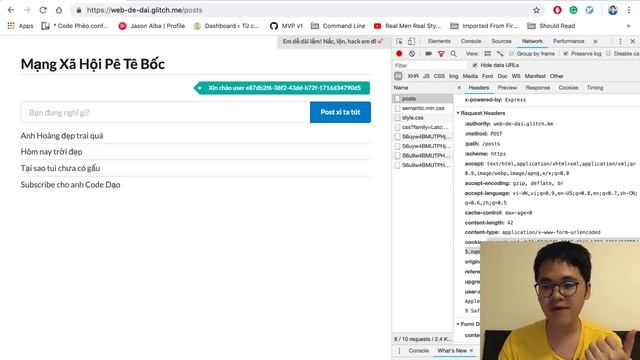Viewport: 640px width, 360px height.
Task: Filter requests by Img type
Action: 453,76
